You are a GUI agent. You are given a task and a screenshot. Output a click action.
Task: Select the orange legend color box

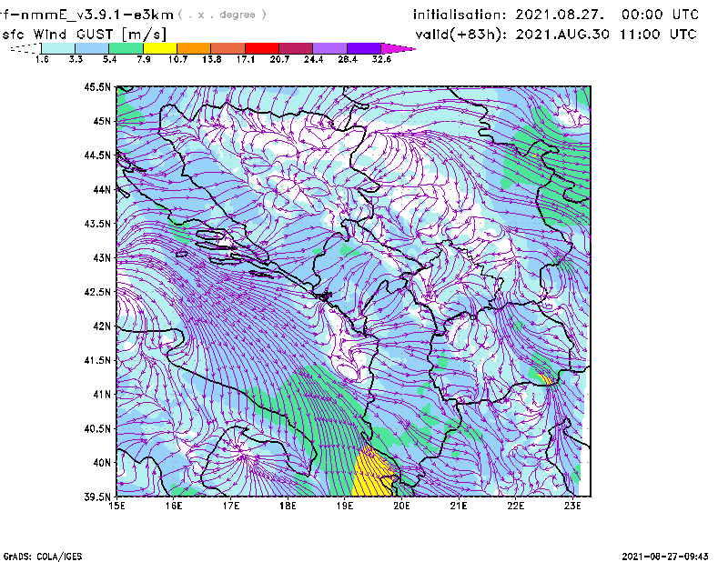coord(194,48)
